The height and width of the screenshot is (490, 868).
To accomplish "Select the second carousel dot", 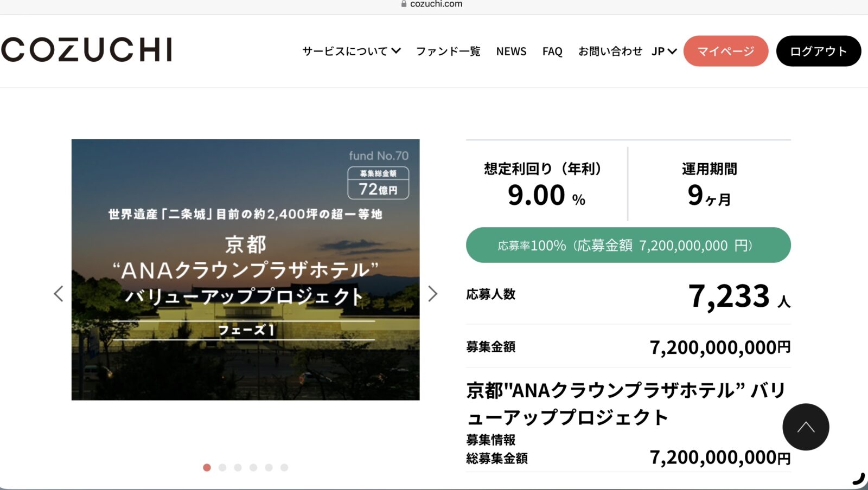I will [x=222, y=467].
